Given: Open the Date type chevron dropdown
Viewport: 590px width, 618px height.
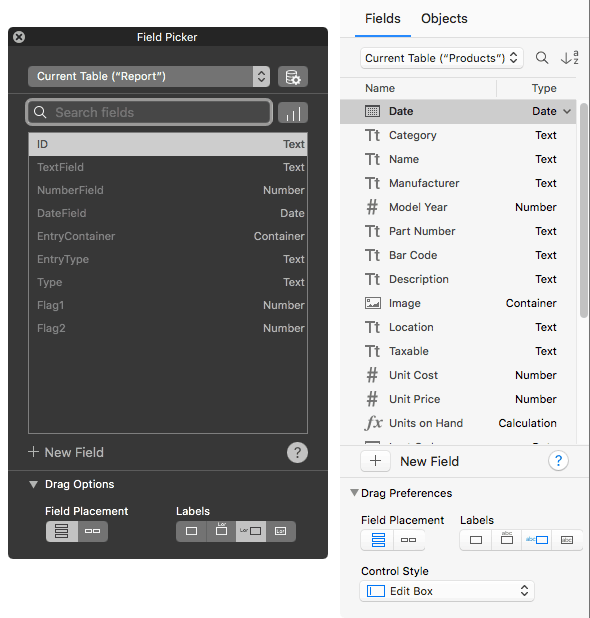Looking at the screenshot, I should (x=567, y=112).
